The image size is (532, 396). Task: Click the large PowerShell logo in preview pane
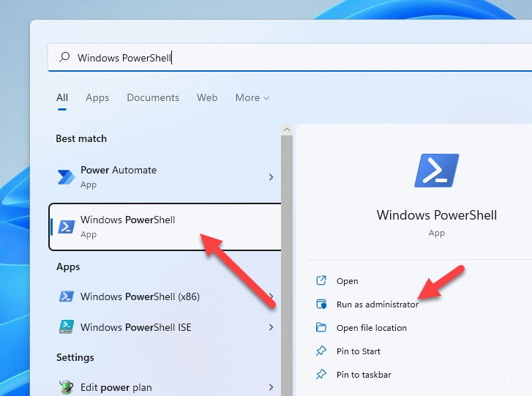(437, 171)
